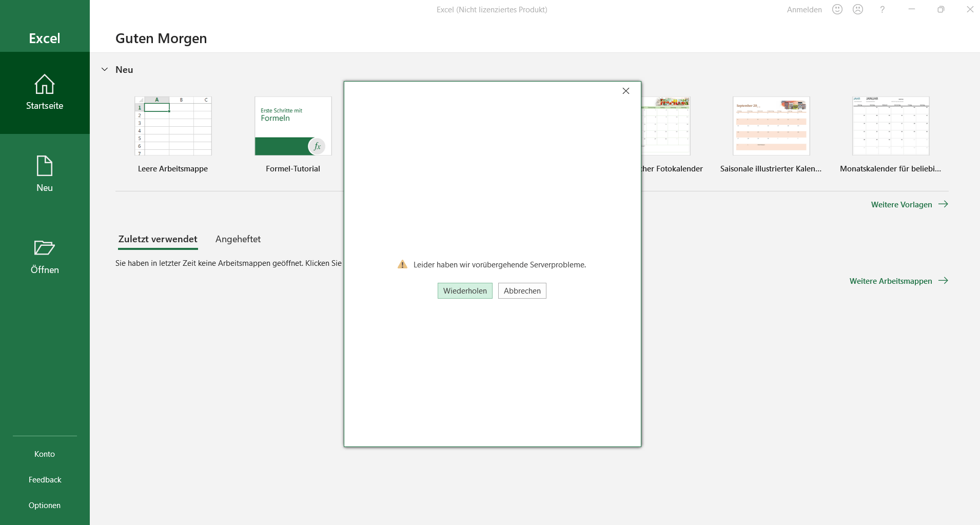Select the Neu page icon in sidebar
Viewport: 980px width, 525px height.
click(x=45, y=166)
